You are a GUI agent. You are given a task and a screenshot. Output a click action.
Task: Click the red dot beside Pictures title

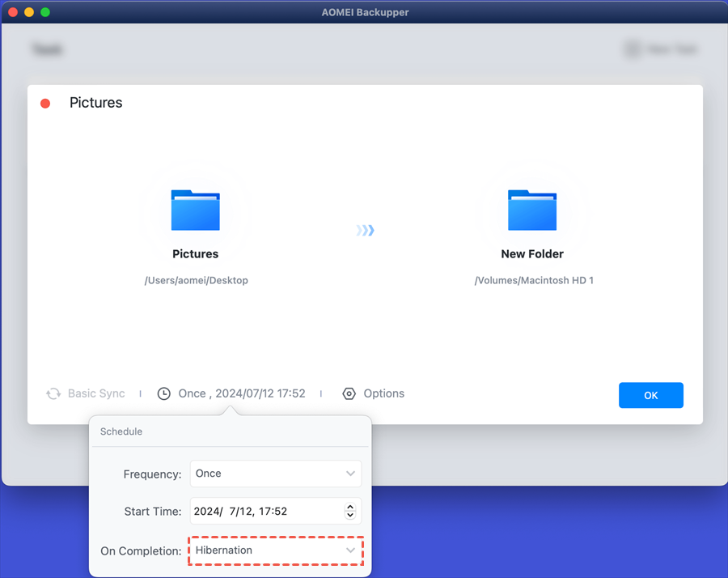point(45,103)
